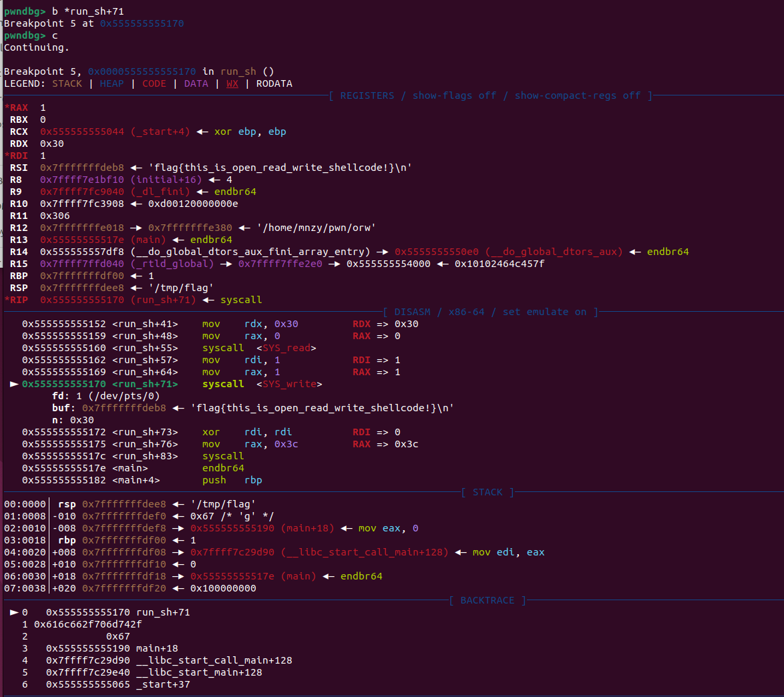This screenshot has width=784, height=697.
Task: Click R15 (_rtld_global) value
Action: [x=127, y=264]
